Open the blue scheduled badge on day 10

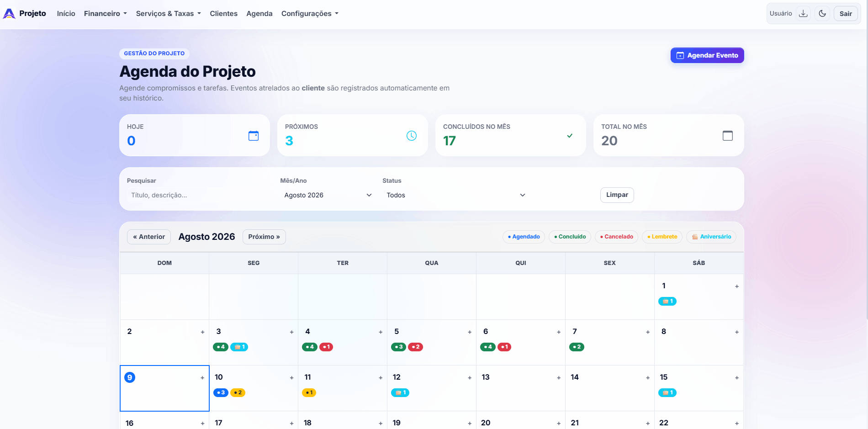221,392
